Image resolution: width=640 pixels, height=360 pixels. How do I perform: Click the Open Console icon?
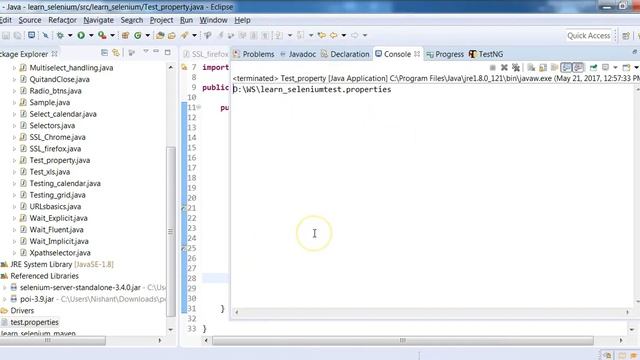pos(626,68)
